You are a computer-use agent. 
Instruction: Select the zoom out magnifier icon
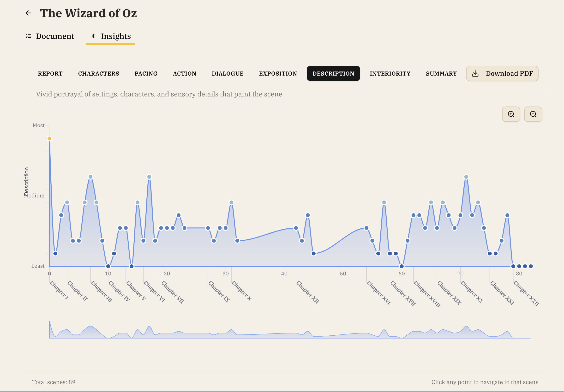(533, 114)
